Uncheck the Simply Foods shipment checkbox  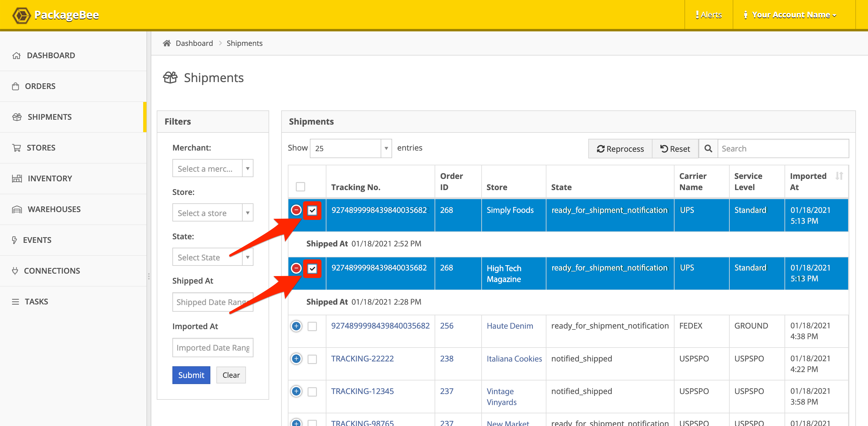[312, 211]
